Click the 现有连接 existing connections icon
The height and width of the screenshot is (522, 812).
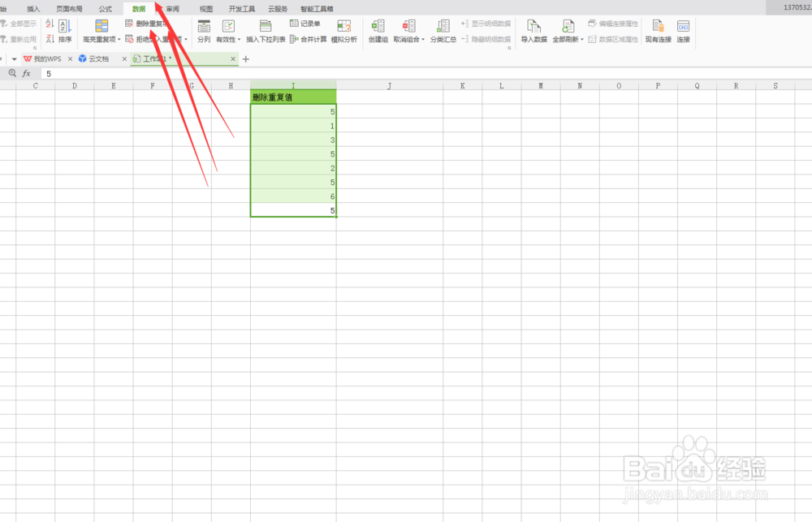[x=659, y=27]
